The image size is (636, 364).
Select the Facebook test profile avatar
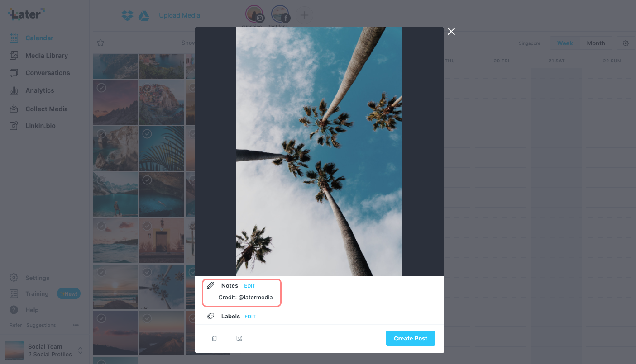[280, 14]
